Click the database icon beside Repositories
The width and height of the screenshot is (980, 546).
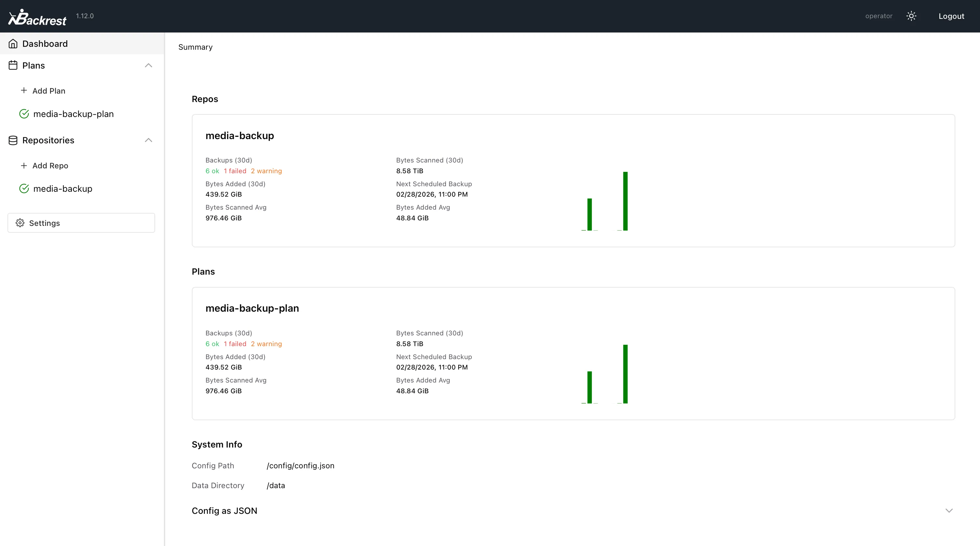13,140
